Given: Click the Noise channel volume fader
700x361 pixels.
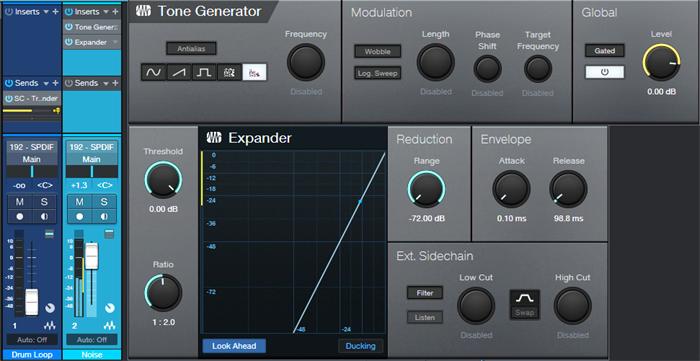Looking at the screenshot, I should pos(92,255).
